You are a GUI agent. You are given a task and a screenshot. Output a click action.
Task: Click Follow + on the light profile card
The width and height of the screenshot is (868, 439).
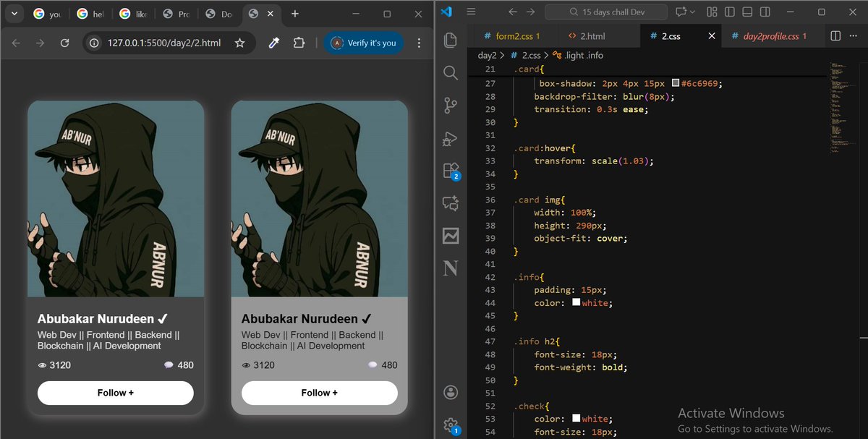click(319, 393)
